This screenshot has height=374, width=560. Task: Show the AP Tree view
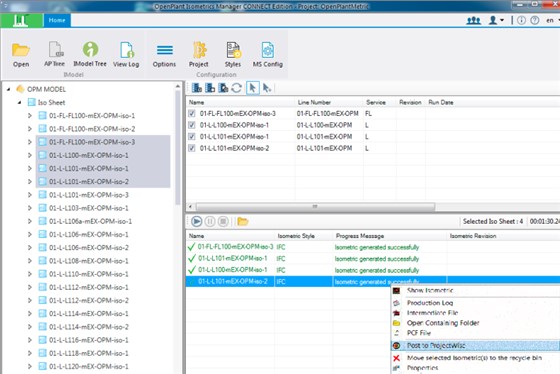click(x=55, y=54)
